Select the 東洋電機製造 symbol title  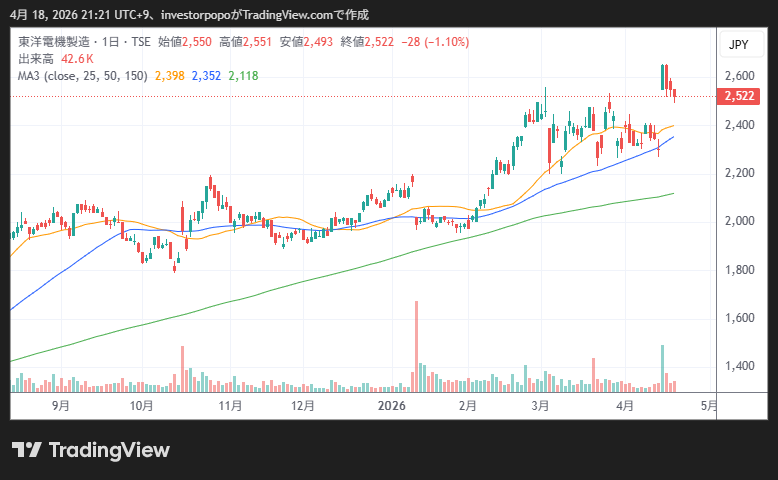(x=55, y=43)
